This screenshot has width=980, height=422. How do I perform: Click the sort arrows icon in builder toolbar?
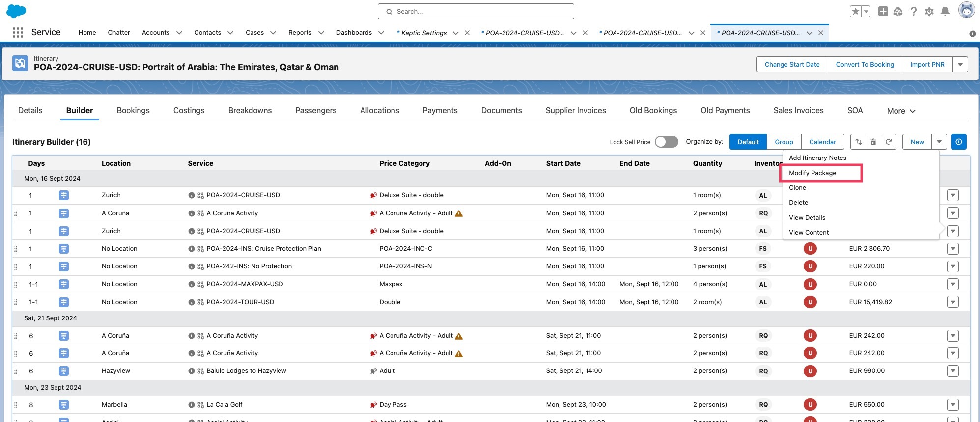[858, 142]
